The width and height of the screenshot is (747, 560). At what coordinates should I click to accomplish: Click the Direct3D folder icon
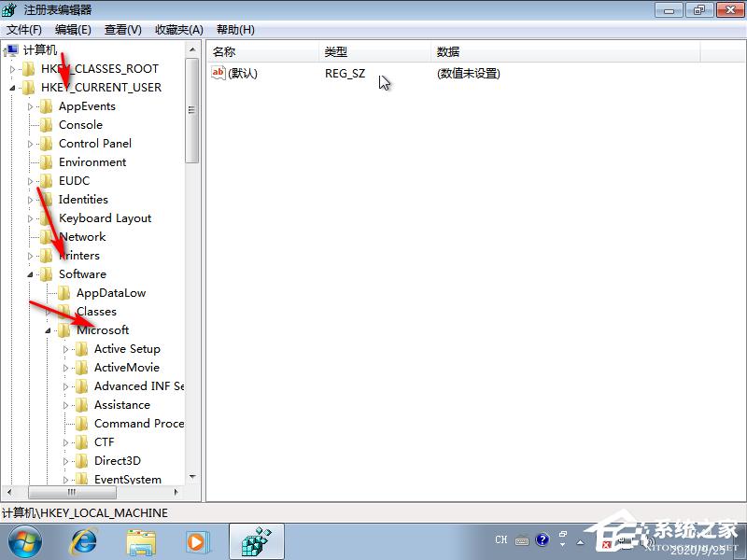coord(82,461)
